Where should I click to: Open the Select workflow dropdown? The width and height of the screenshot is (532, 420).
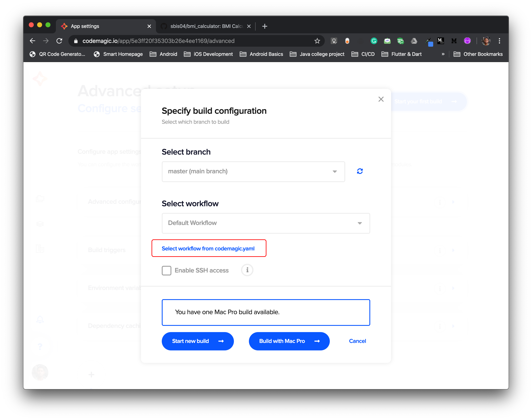pos(266,223)
